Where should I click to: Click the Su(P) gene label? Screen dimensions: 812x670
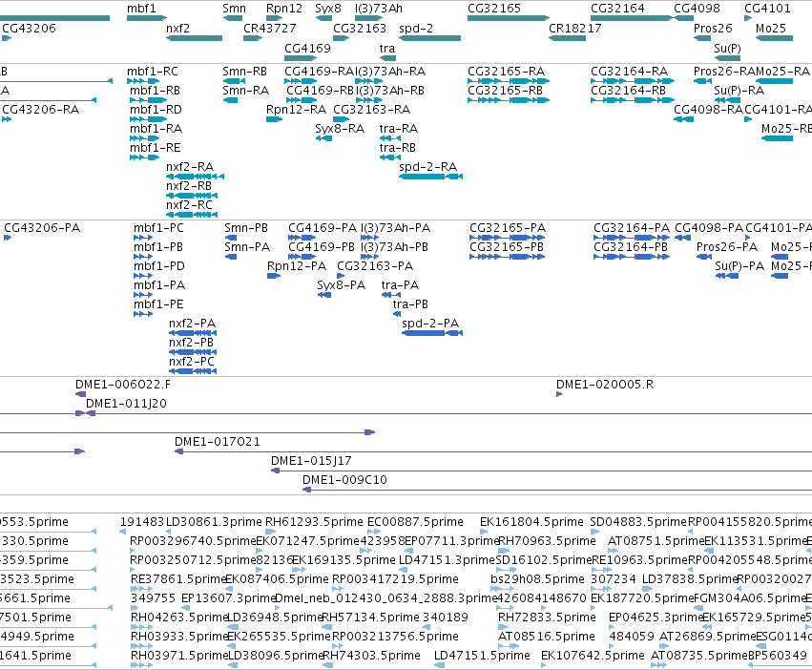[x=727, y=48]
